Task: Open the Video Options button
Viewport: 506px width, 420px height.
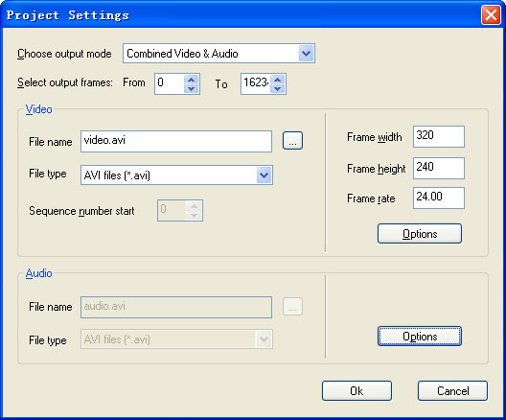Action: pyautogui.click(x=420, y=233)
